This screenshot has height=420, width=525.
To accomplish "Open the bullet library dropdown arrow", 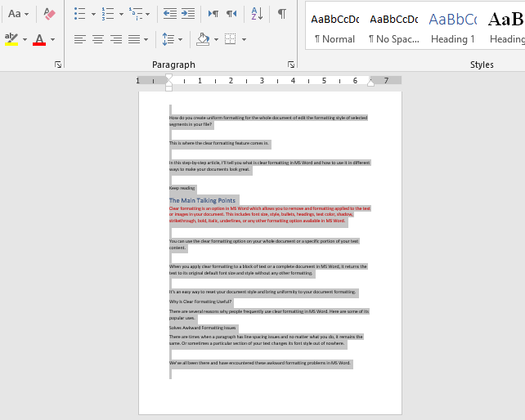I will point(93,14).
